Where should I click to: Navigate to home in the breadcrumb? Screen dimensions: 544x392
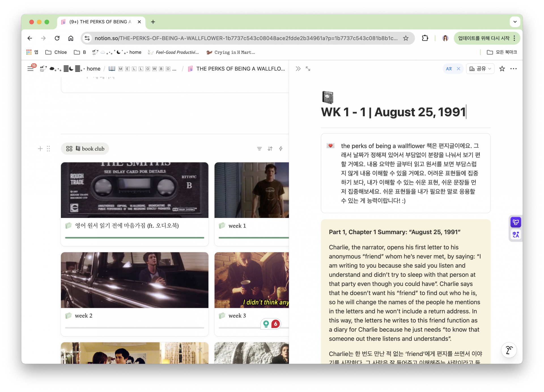(x=71, y=69)
